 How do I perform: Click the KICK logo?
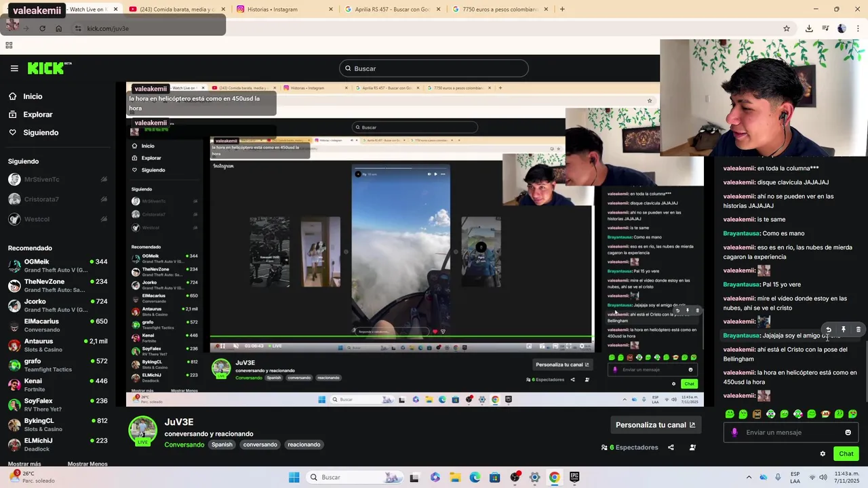coord(49,68)
